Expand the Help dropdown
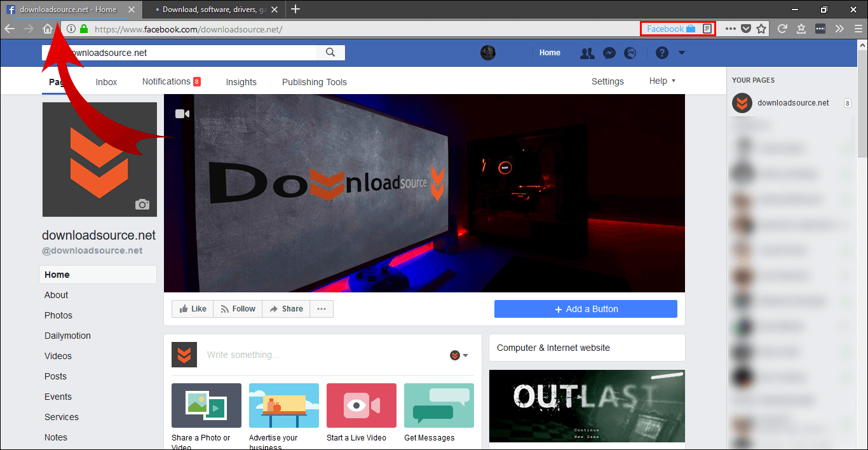The height and width of the screenshot is (450, 868). 662,81
